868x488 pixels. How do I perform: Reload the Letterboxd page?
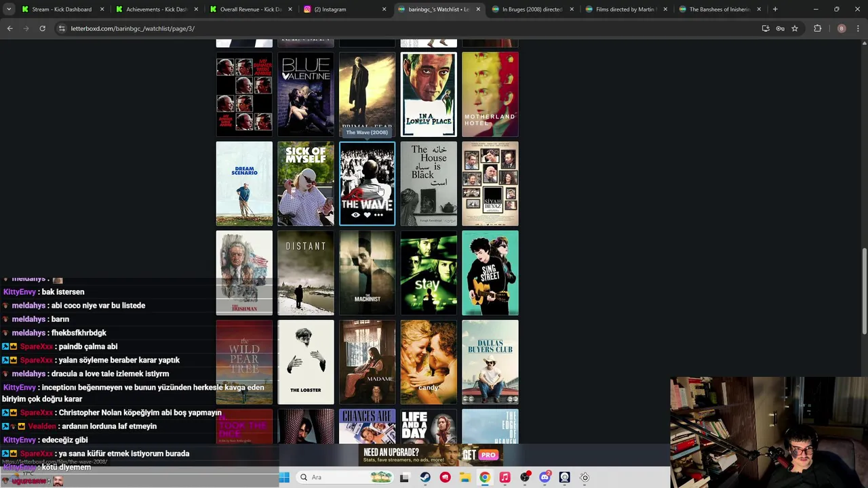[42, 28]
